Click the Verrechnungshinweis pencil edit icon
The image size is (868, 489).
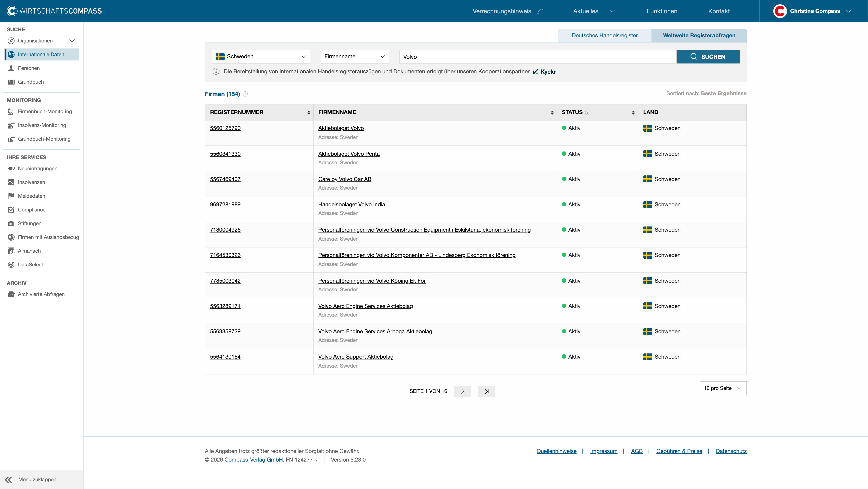pos(540,11)
